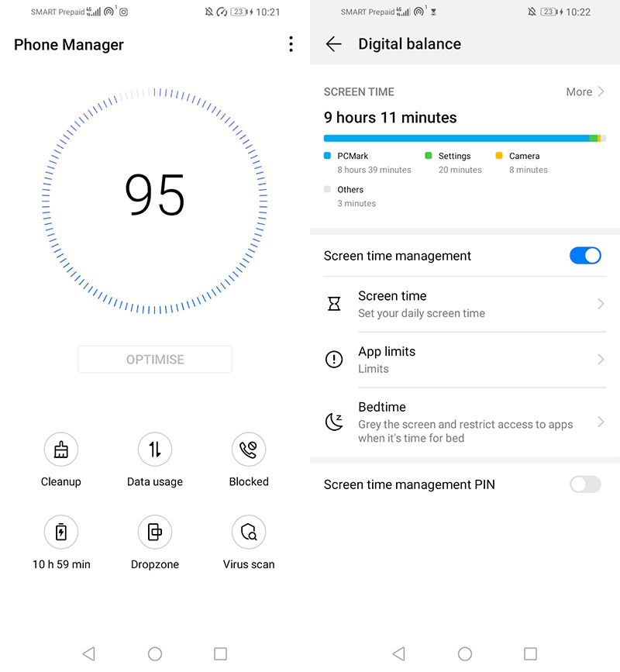This screenshot has height=672, width=620.
Task: Navigate back from Digital balance
Action: point(333,44)
